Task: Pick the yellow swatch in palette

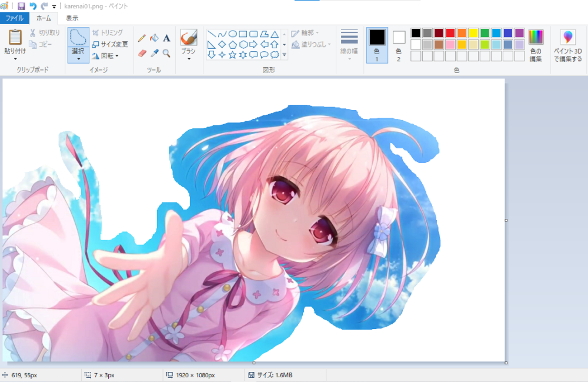Action: pyautogui.click(x=473, y=33)
